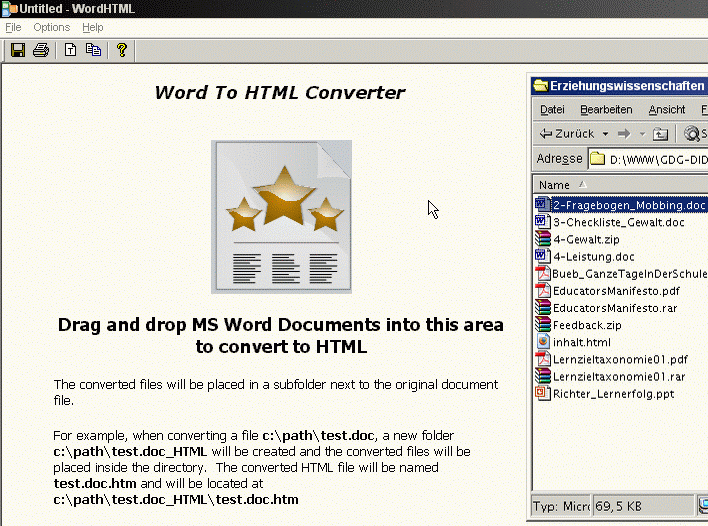This screenshot has width=708, height=526.
Task: Open the Help menu in WordHTML
Action: [93, 27]
